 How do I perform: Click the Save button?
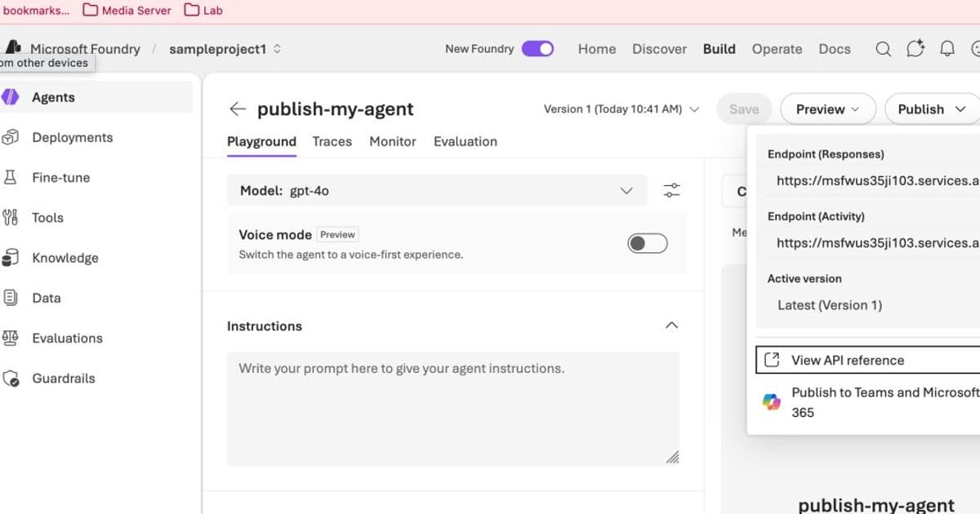click(x=744, y=109)
